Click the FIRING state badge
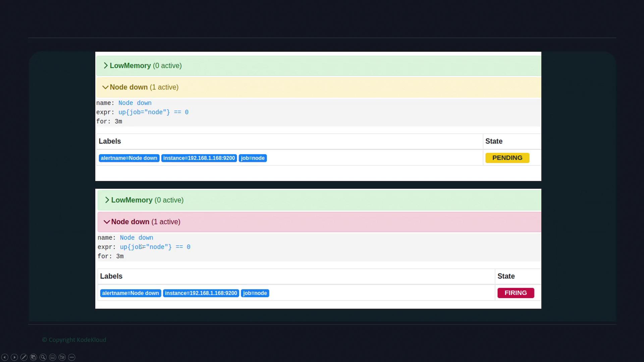644x362 pixels. point(516,293)
